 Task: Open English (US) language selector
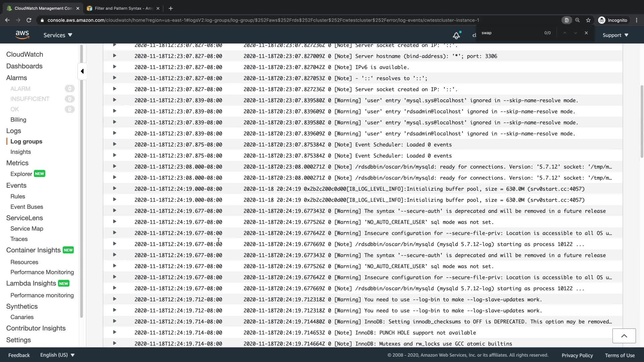pyautogui.click(x=57, y=355)
